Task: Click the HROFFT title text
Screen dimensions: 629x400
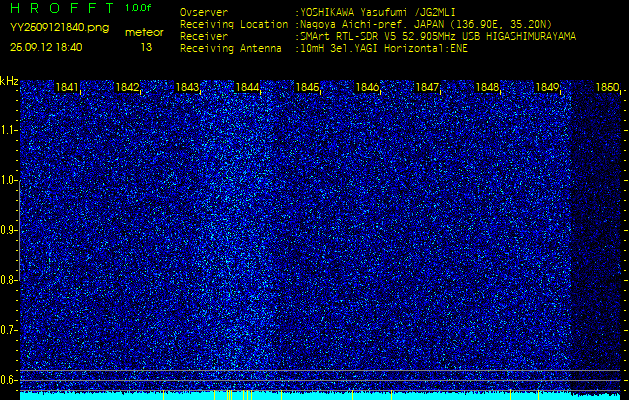Action: [61, 8]
